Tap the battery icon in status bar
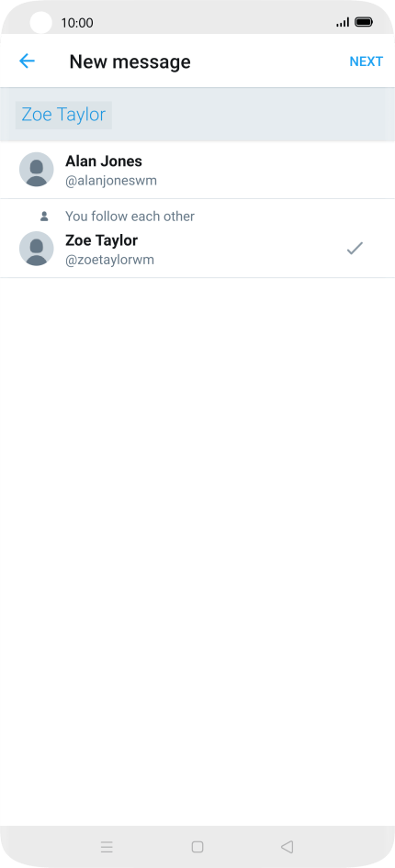 click(364, 22)
